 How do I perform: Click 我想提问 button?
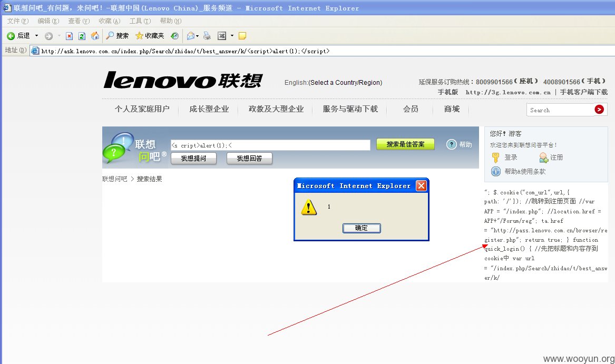194,159
